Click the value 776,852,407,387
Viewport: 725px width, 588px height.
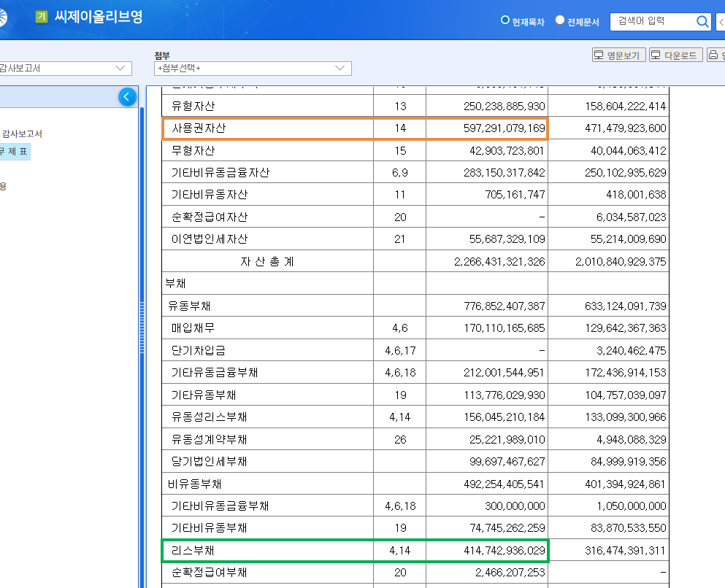[x=504, y=306]
